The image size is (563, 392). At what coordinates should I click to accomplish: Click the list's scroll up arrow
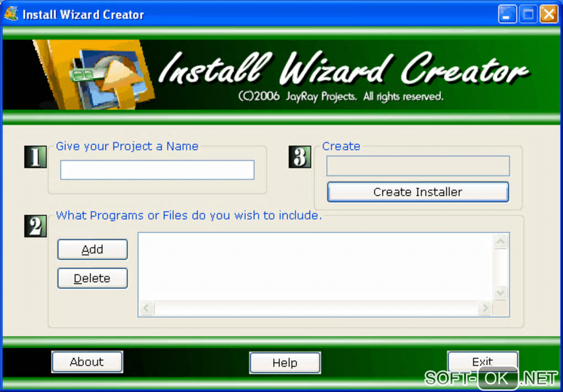501,241
